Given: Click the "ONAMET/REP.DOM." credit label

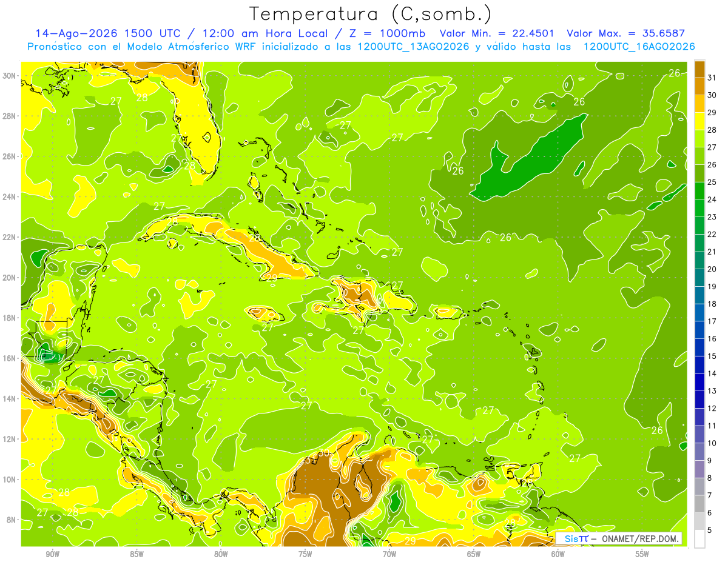Looking at the screenshot, I should (x=639, y=538).
